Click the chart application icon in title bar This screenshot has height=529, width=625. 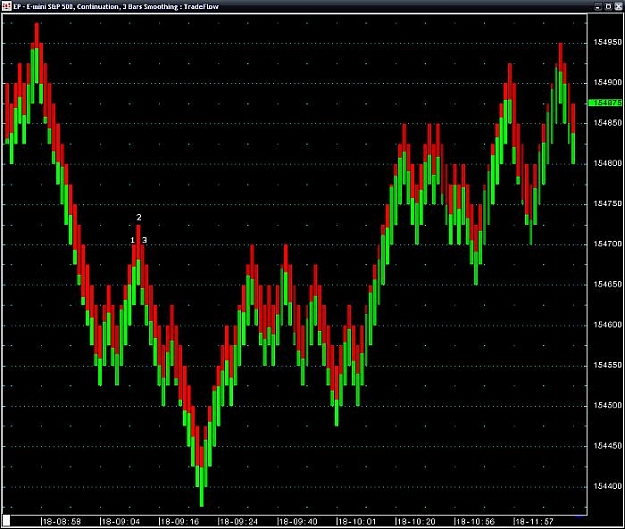[6, 6]
